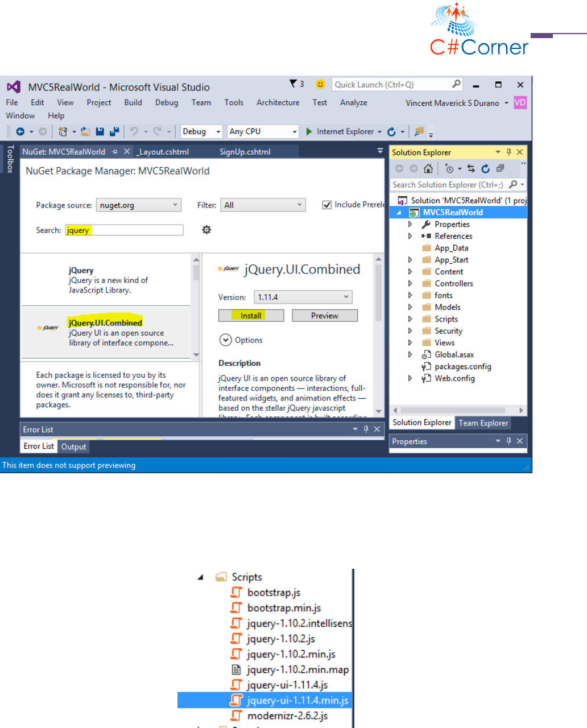587x728 pixels.
Task: Open the Filter All dropdown
Action: tap(263, 205)
